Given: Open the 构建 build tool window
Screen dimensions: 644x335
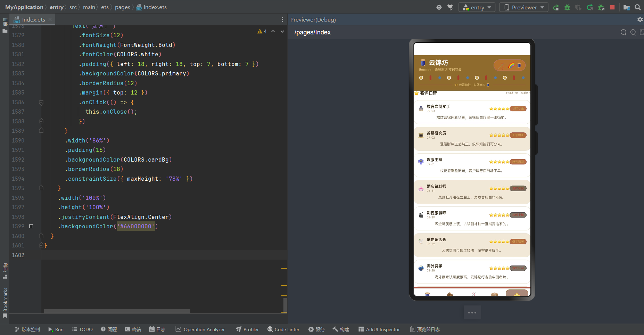Looking at the screenshot, I should (341, 329).
